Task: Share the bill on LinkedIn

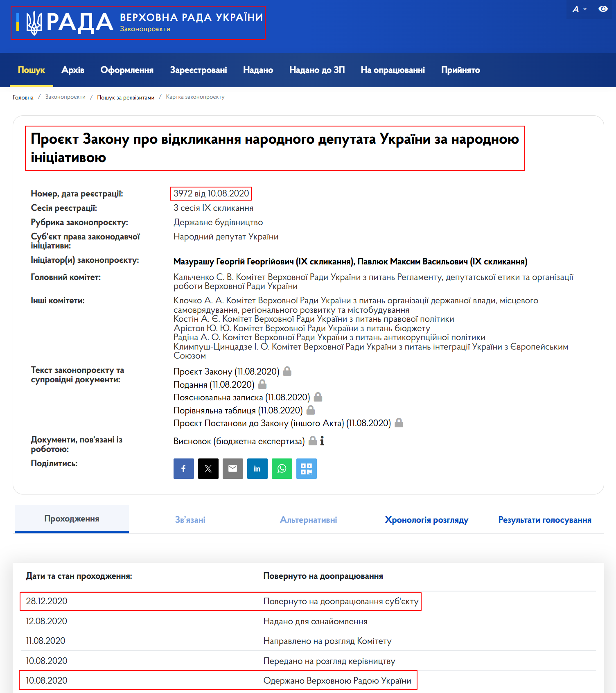Action: pos(257,469)
